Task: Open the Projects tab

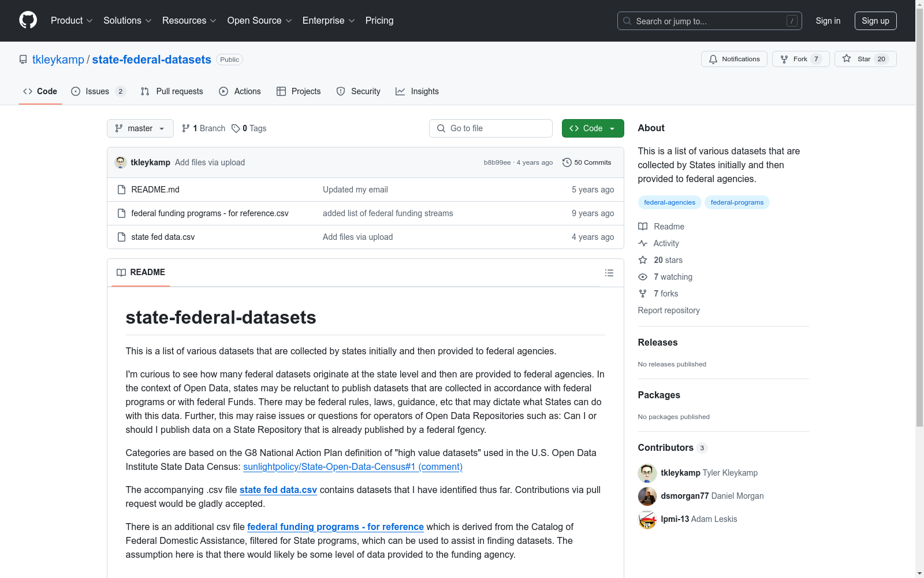Action: (x=299, y=91)
